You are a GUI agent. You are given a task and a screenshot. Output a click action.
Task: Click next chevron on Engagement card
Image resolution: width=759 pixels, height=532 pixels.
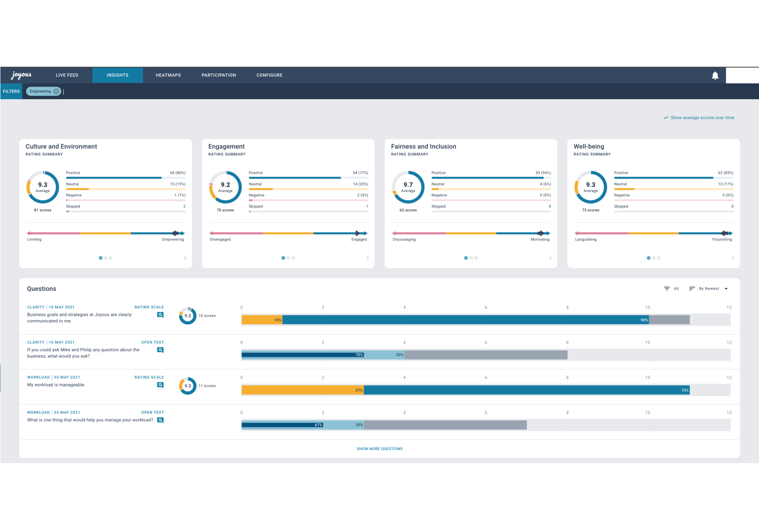tap(367, 258)
